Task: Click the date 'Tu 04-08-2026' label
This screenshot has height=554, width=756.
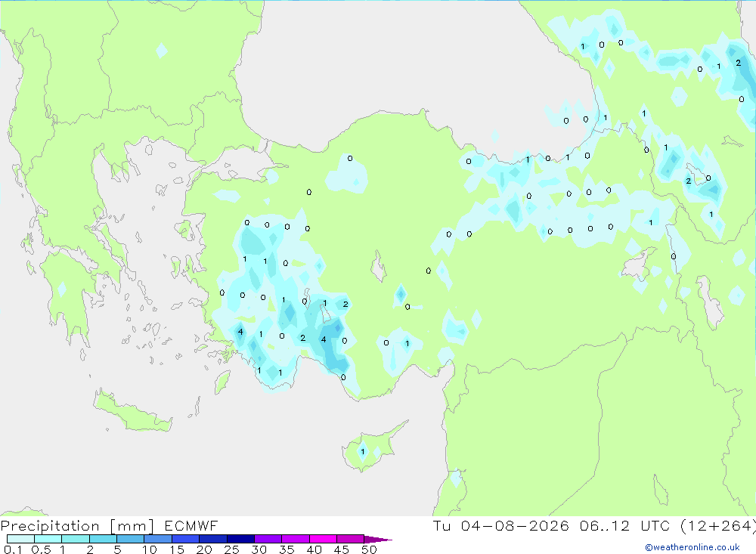Action: 501,526
